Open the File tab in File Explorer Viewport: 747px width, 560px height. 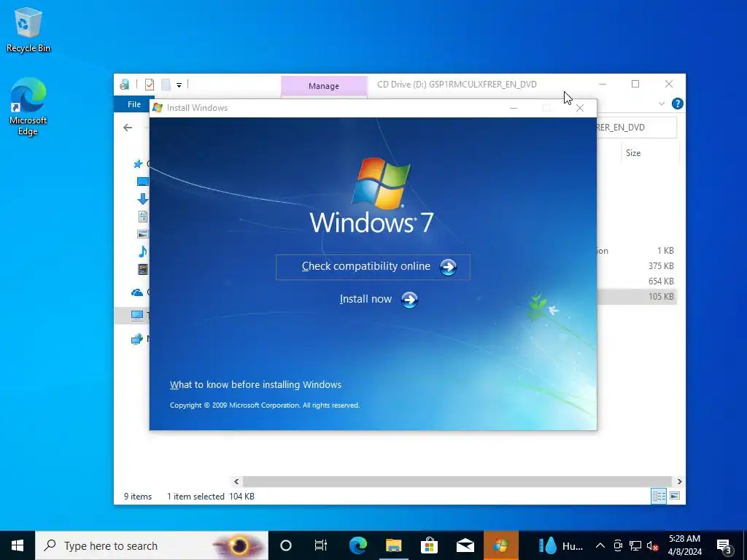[134, 104]
